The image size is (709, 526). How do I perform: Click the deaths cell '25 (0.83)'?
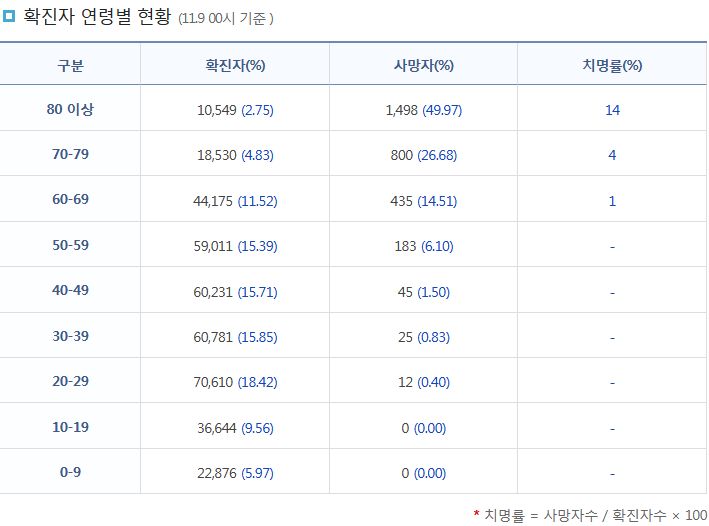424,337
